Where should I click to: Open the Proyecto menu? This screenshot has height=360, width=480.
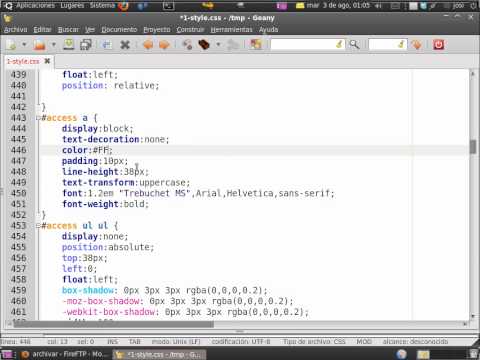[157, 30]
